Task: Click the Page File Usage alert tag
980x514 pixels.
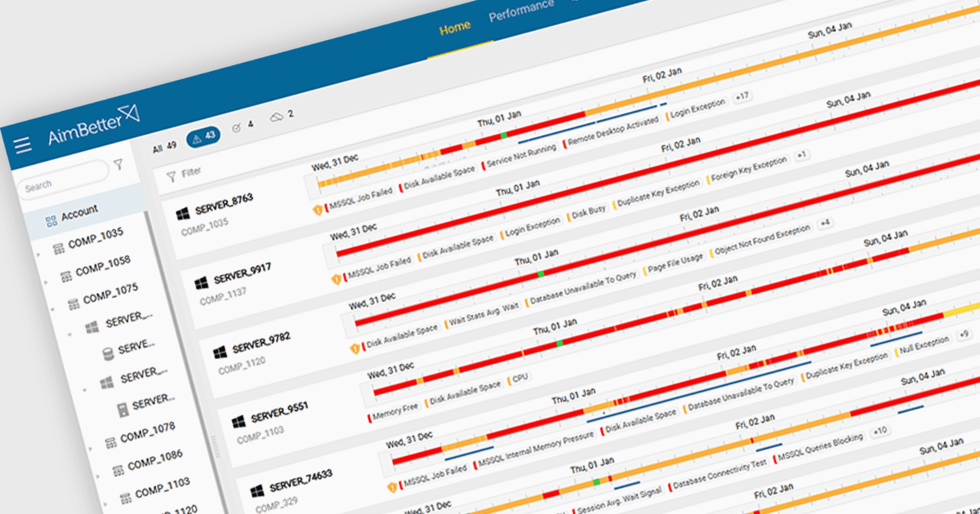Action: click(674, 264)
